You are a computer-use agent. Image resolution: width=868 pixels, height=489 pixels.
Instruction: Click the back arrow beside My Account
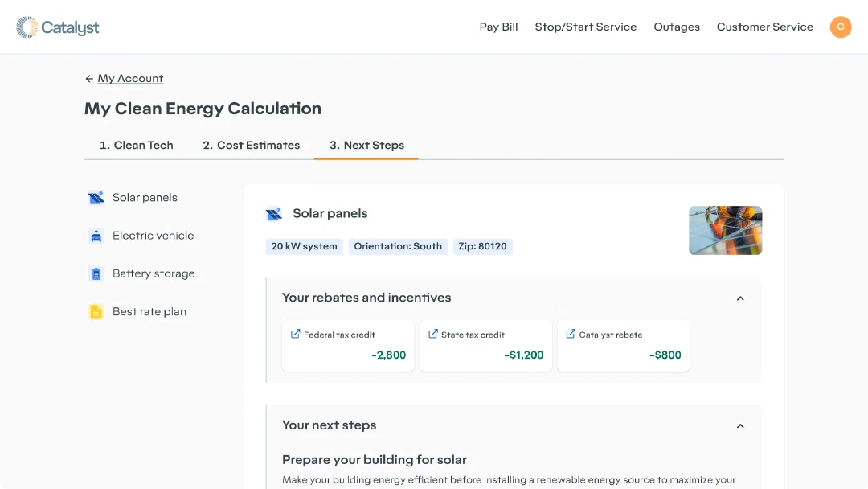click(89, 79)
